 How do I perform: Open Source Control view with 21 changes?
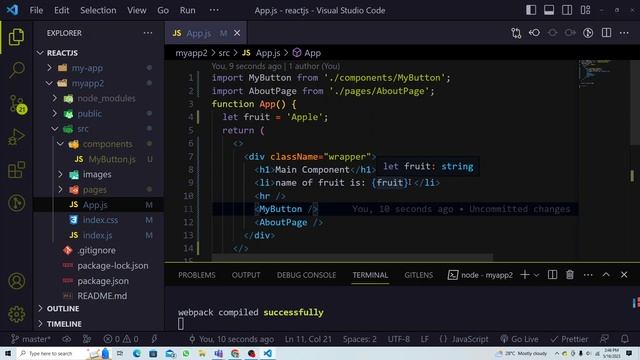tap(18, 104)
